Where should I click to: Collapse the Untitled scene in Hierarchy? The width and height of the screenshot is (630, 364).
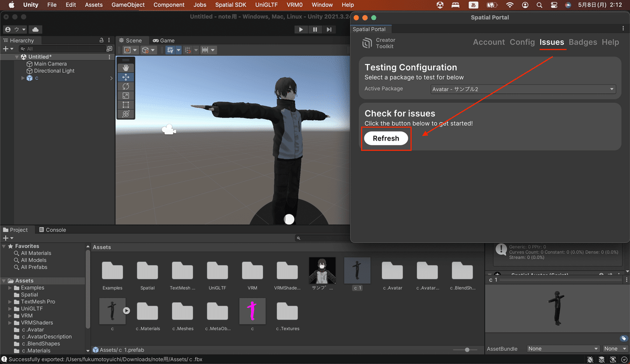(x=17, y=57)
